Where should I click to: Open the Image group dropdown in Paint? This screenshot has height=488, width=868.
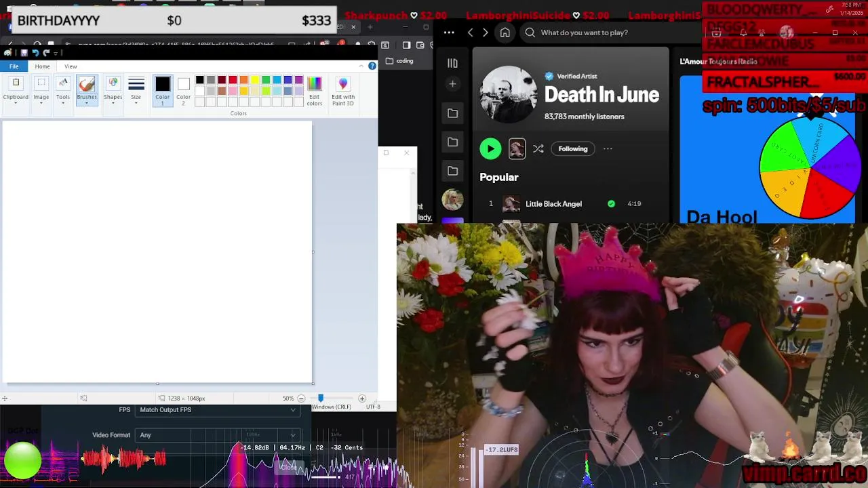tap(41, 89)
